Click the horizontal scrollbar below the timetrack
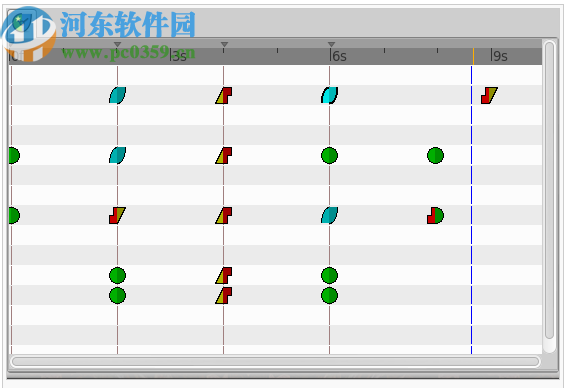The image size is (569, 388). click(x=275, y=362)
